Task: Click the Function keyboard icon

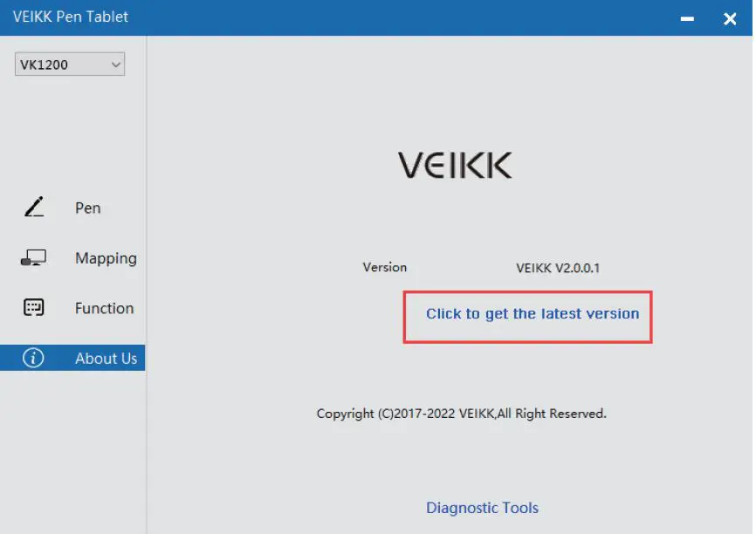Action: click(32, 307)
